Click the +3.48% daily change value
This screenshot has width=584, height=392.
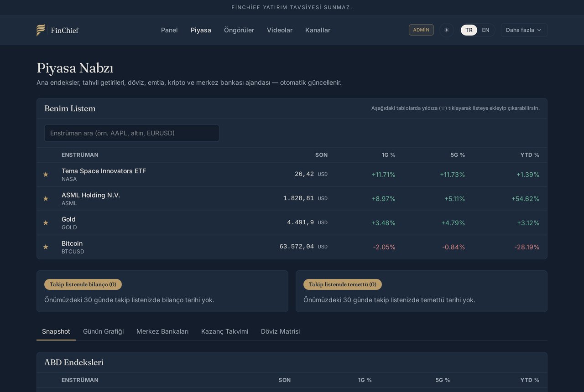pyautogui.click(x=383, y=223)
